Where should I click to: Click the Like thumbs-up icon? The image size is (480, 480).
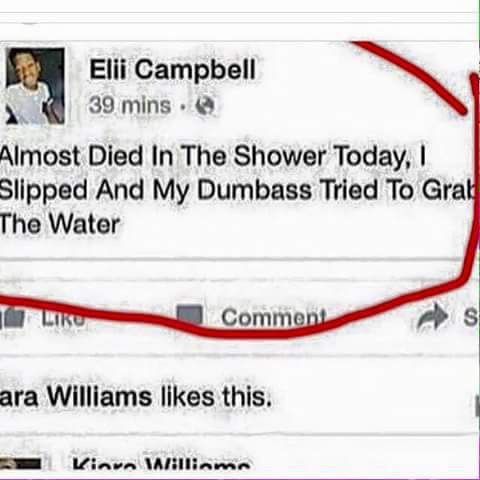point(13,317)
